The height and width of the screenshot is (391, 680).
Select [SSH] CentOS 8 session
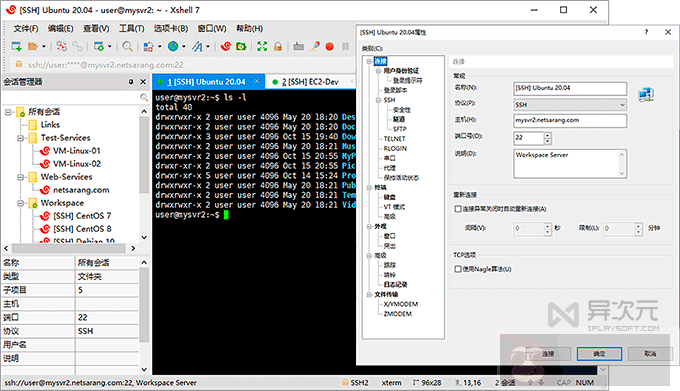coord(82,229)
